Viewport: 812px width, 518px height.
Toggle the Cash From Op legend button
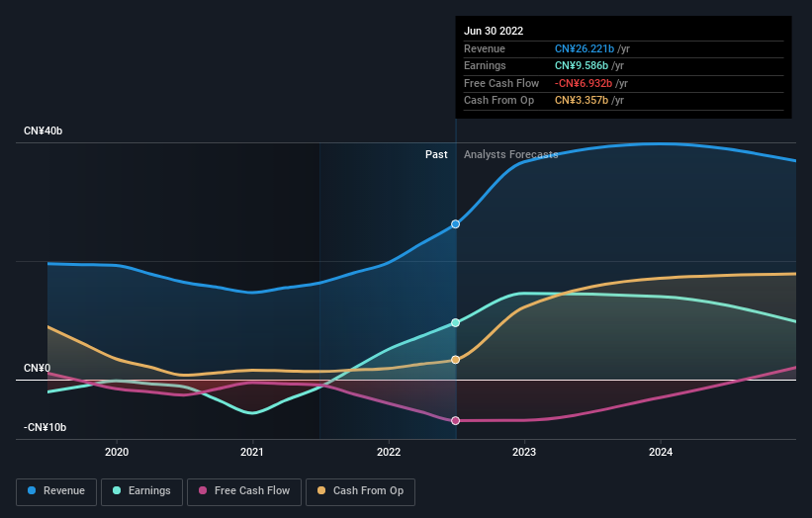pos(360,491)
